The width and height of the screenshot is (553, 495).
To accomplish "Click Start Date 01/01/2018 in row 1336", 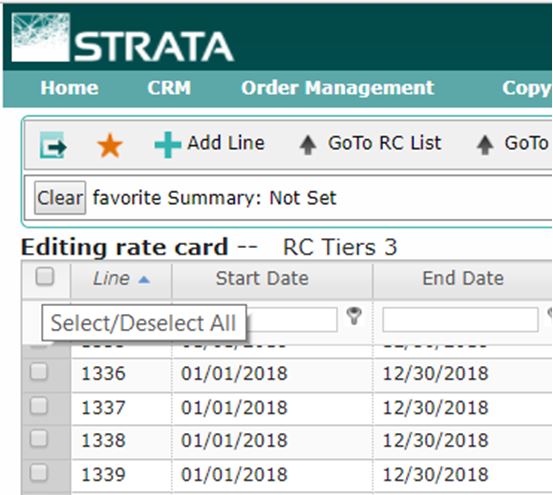I will coord(234,373).
